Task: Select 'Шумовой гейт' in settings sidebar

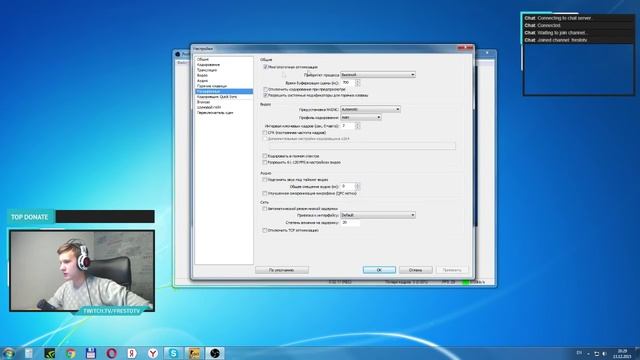Action: pyautogui.click(x=209, y=107)
